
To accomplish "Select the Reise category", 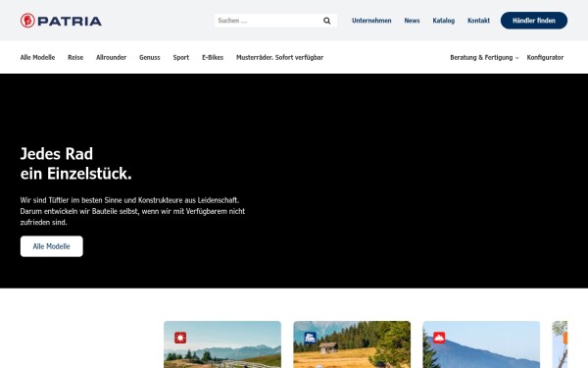I will point(75,58).
